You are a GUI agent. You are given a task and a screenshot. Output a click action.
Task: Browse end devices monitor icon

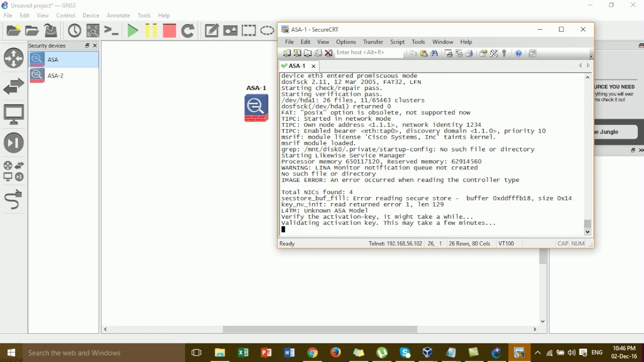14,115
